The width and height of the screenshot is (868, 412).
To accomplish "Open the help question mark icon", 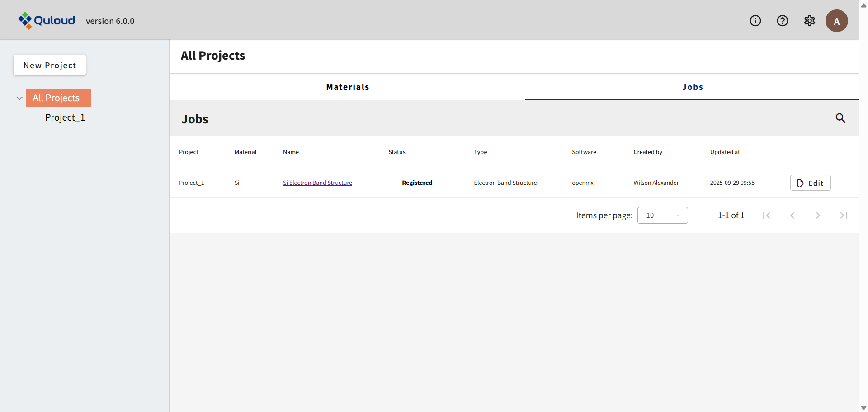I will [783, 21].
